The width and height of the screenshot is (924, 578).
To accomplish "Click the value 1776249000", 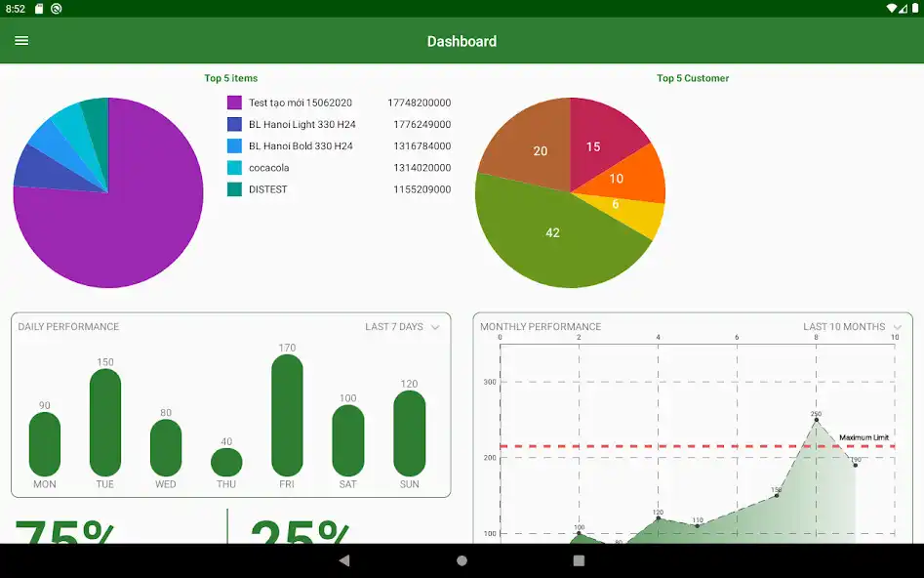I will 422,124.
